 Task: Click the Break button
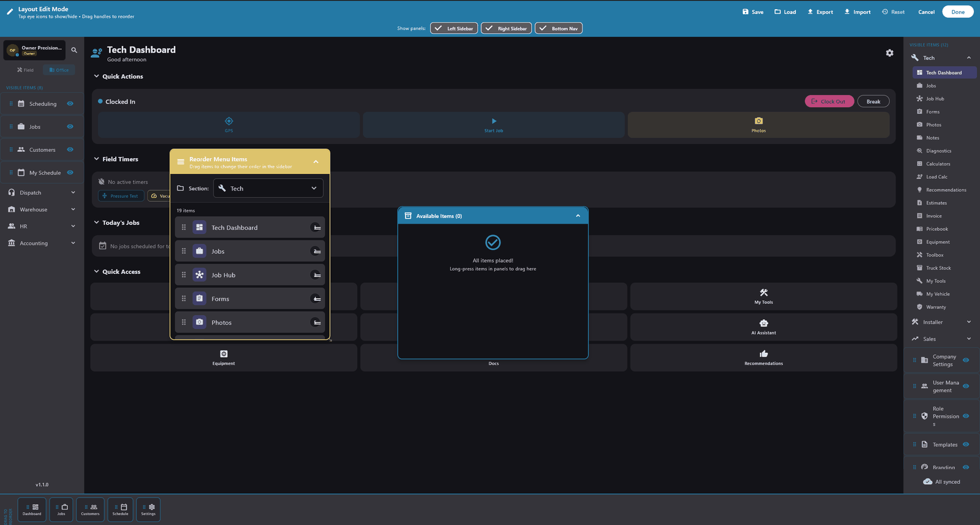tap(873, 101)
